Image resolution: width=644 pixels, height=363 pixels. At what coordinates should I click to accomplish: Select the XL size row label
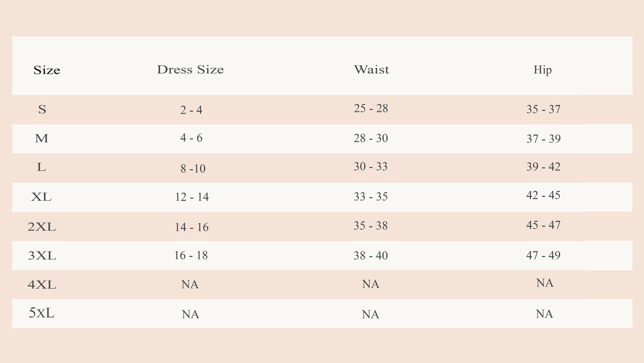(41, 197)
